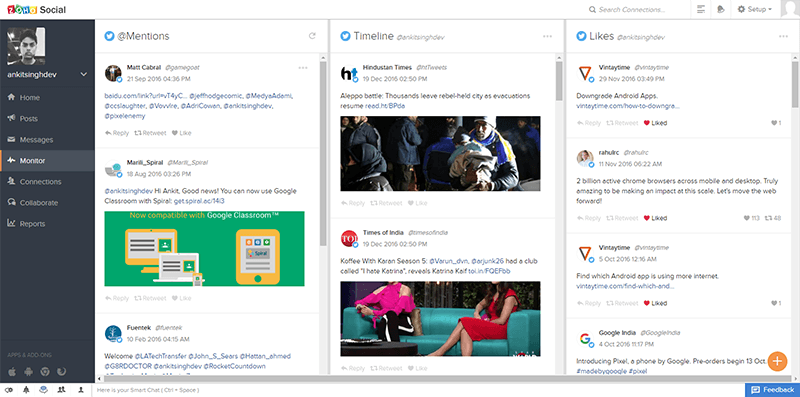Screen dimensions: 800x397
Task: Open Collaborate in the sidebar
Action: click(47, 203)
